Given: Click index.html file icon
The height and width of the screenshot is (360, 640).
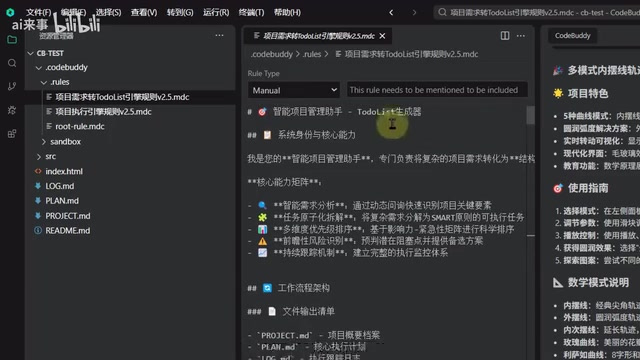Looking at the screenshot, I should pyautogui.click(x=38, y=171).
